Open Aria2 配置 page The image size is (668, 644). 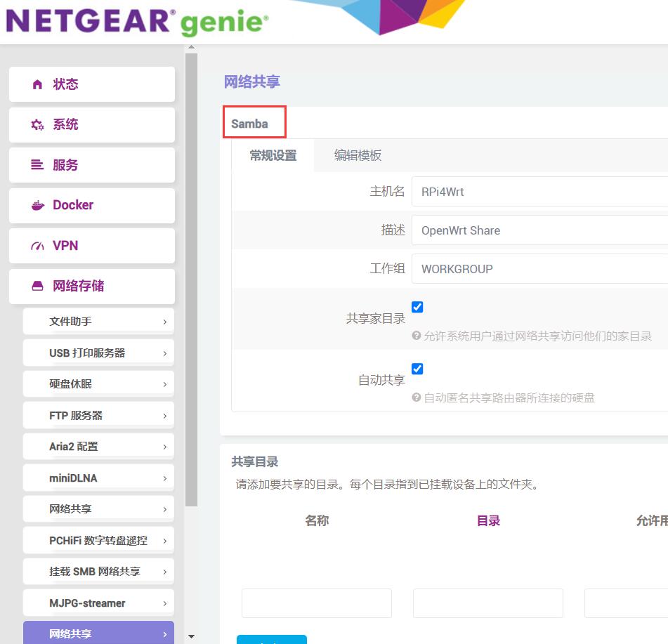click(98, 447)
